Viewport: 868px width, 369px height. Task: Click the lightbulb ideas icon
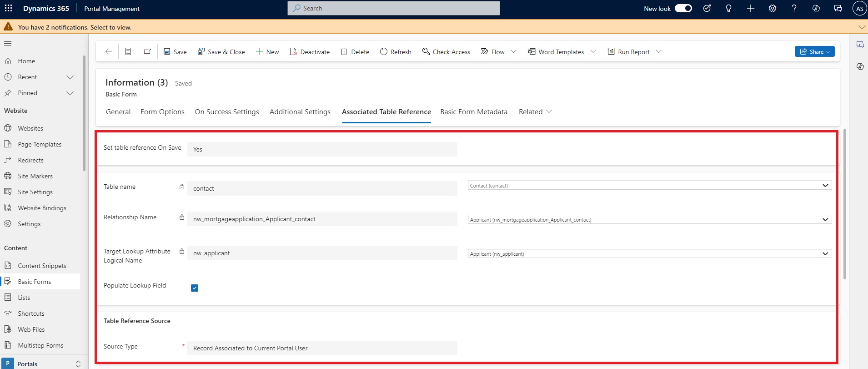pos(728,8)
